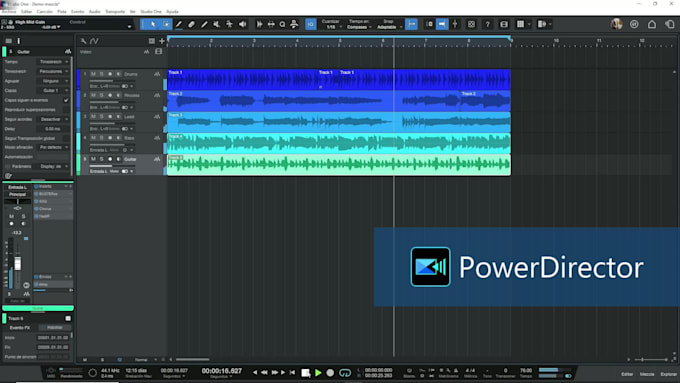The height and width of the screenshot is (383, 680).
Task: Open the Modo afinación dropdown
Action: click(x=53, y=147)
